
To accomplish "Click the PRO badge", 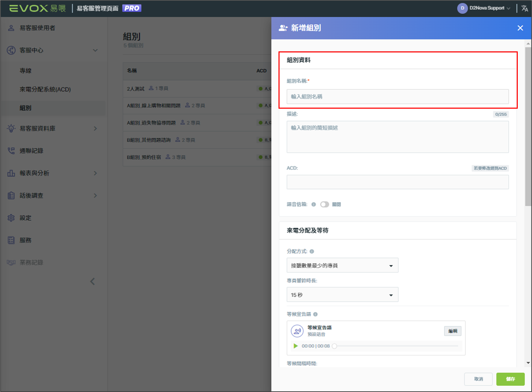I will point(132,8).
